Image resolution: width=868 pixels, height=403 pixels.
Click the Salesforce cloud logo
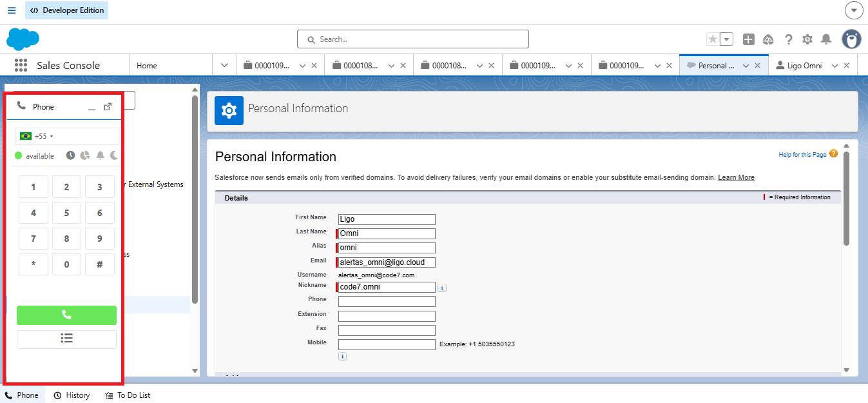(23, 39)
